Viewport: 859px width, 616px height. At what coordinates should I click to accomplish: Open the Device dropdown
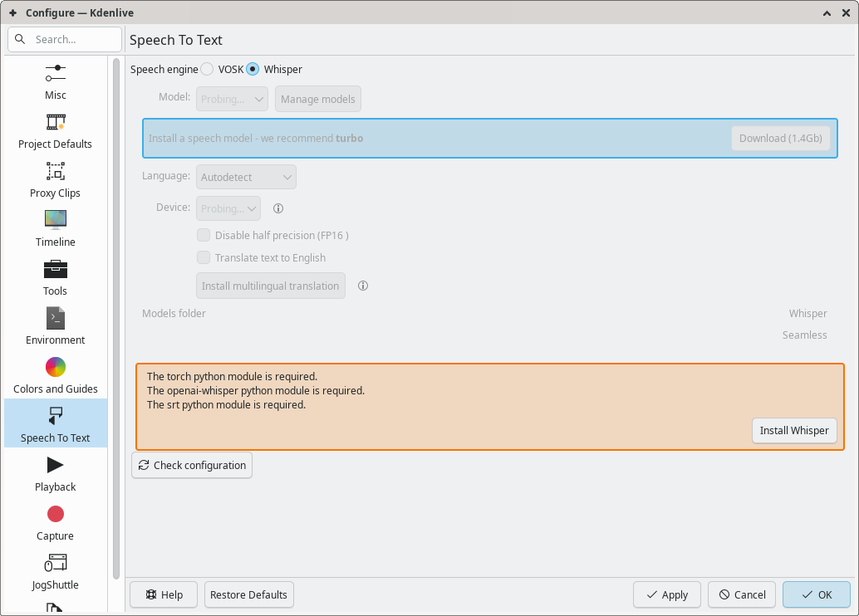228,208
